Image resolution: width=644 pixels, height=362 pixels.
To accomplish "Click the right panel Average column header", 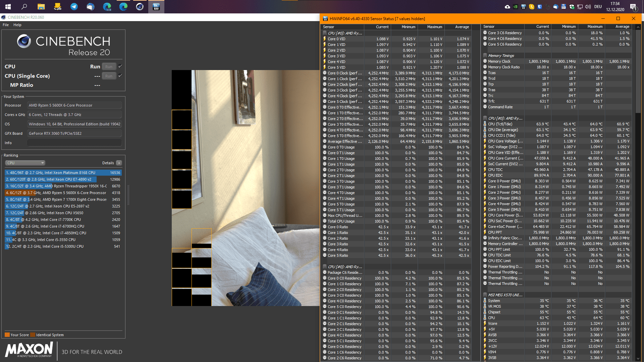I will tap(618, 26).
